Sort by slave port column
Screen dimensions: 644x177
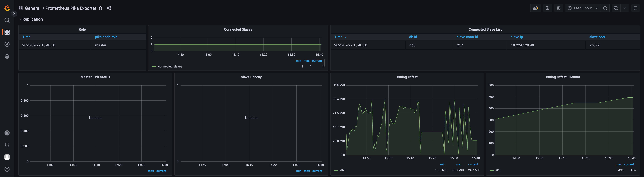point(597,37)
